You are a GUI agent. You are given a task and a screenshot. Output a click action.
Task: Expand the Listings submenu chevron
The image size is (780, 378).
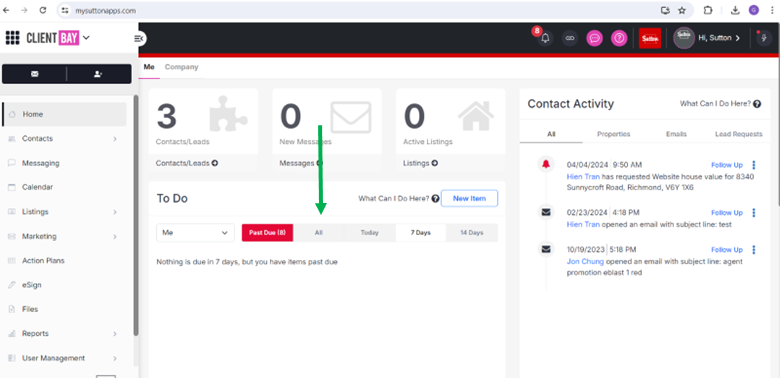(x=115, y=212)
